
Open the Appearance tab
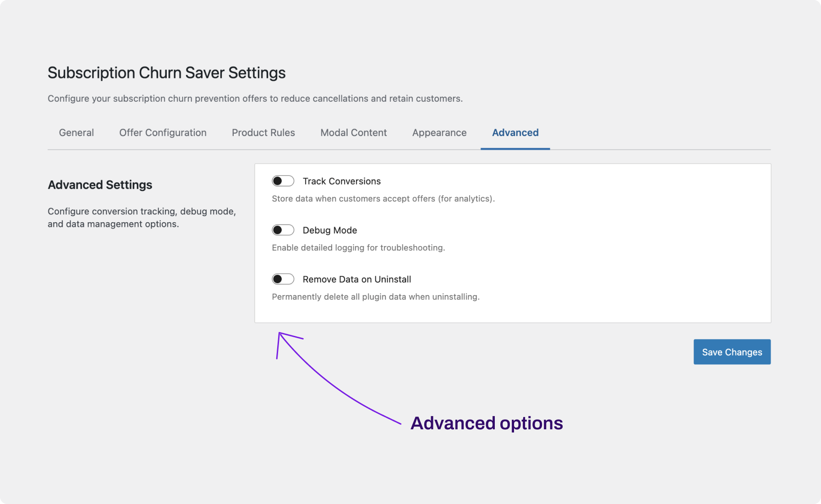click(x=439, y=133)
